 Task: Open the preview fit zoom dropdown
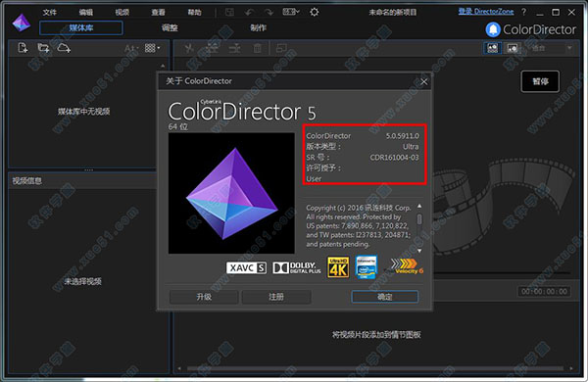(x=551, y=48)
